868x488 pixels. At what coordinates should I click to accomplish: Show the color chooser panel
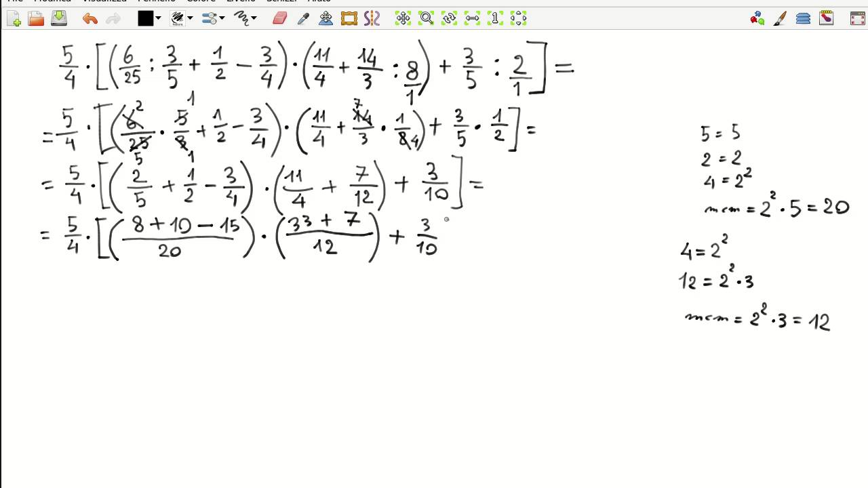[757, 18]
